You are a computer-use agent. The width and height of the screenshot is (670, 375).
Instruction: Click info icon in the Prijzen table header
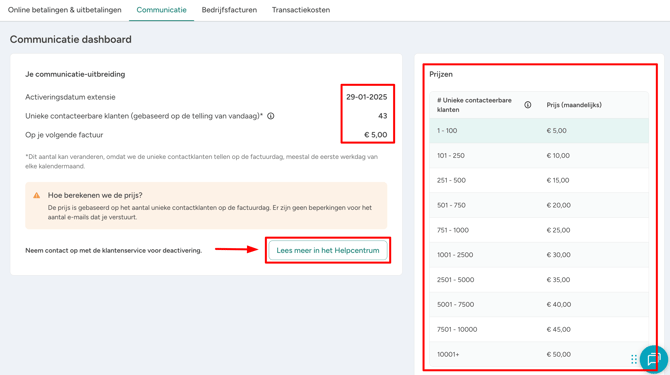(x=528, y=105)
